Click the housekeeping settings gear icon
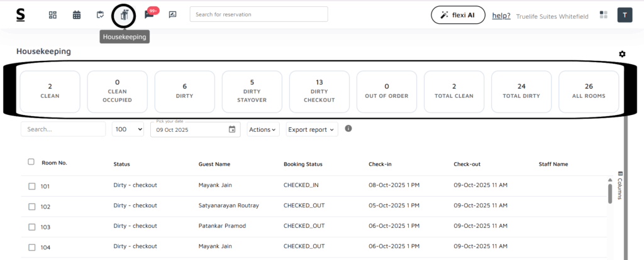 pos(622,54)
